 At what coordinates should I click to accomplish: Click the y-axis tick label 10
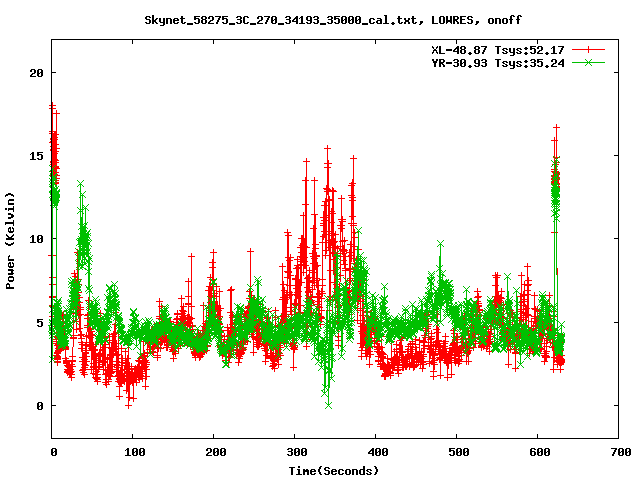pos(36,239)
